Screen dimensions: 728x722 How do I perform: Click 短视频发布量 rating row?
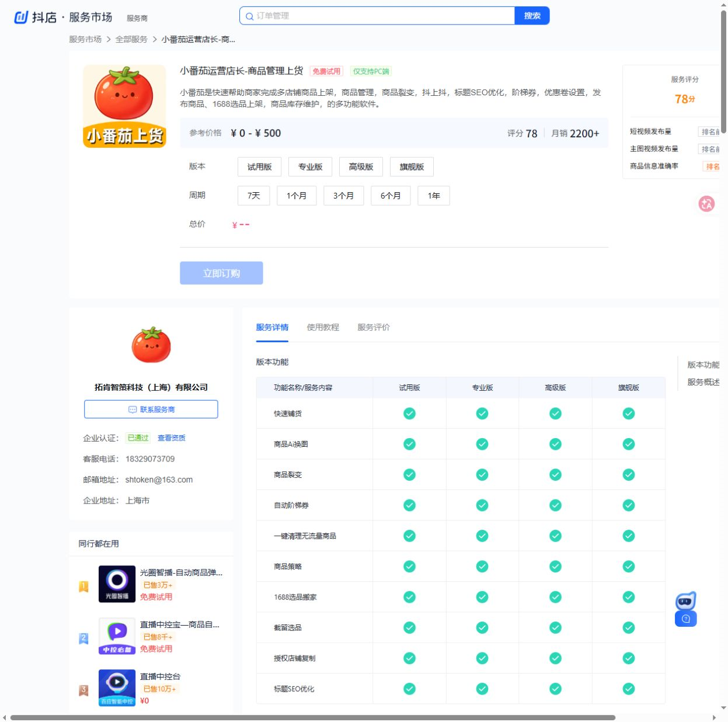[675, 131]
